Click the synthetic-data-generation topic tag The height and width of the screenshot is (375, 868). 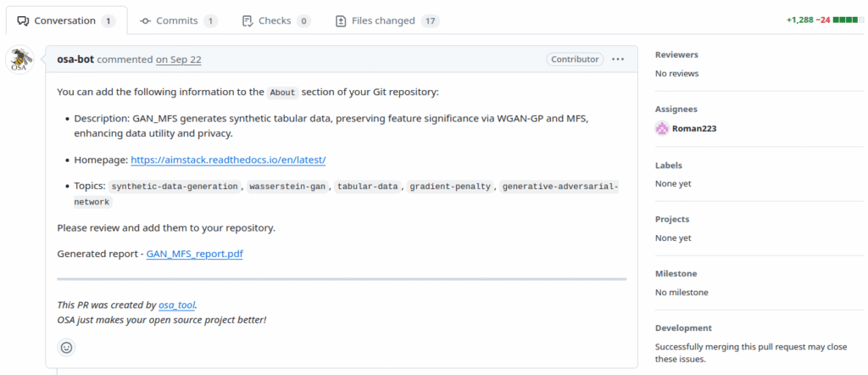(175, 186)
